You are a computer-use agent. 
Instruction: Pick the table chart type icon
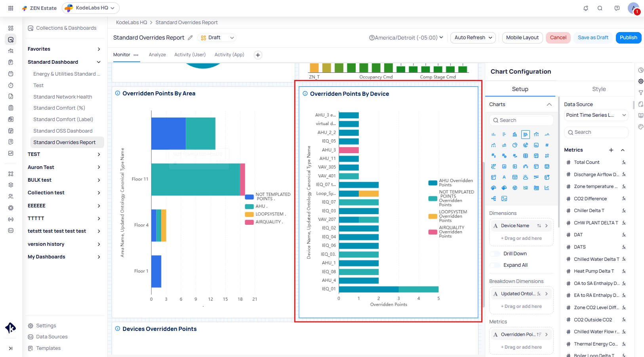[x=525, y=156]
